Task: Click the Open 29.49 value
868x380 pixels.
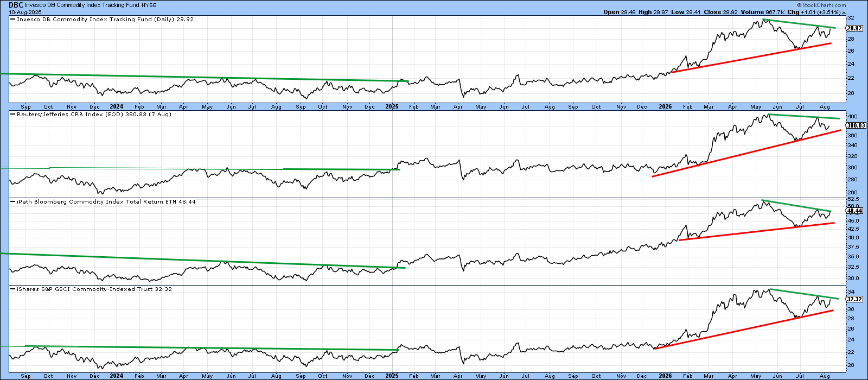Action: pos(620,12)
